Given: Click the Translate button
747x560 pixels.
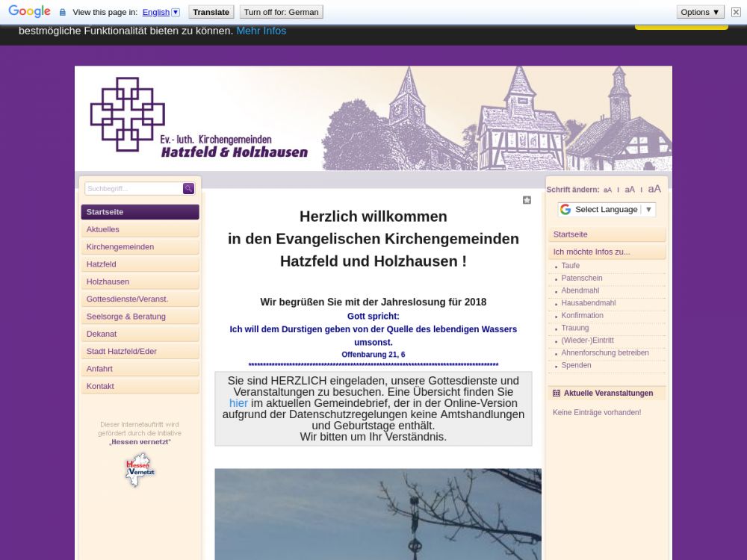Looking at the screenshot, I should click(x=211, y=12).
